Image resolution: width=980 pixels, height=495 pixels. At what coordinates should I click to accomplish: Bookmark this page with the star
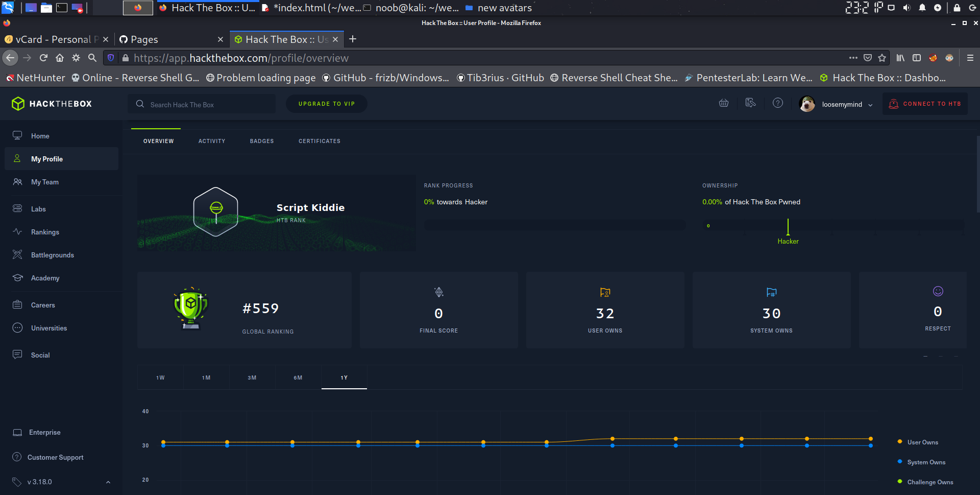(x=882, y=58)
